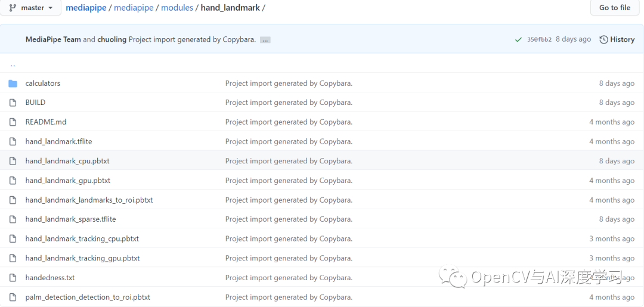Open palm_detection_detection_to_roi.pbtxt file

point(88,297)
